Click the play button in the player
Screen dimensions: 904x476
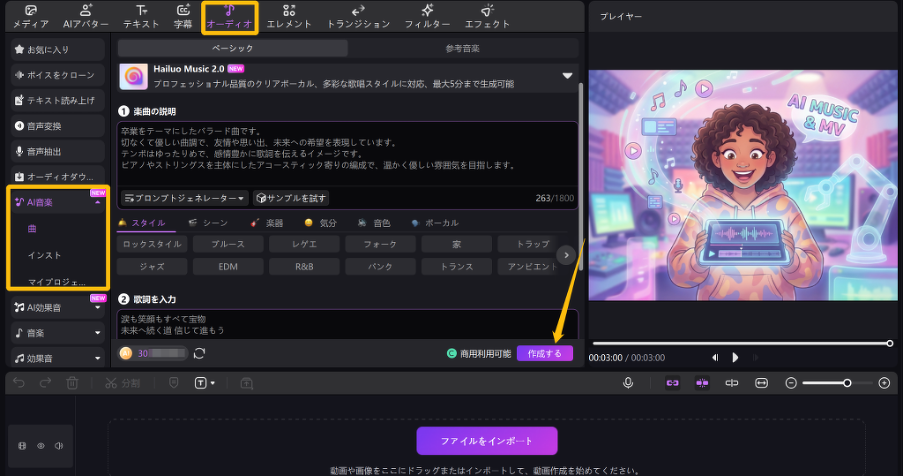735,357
